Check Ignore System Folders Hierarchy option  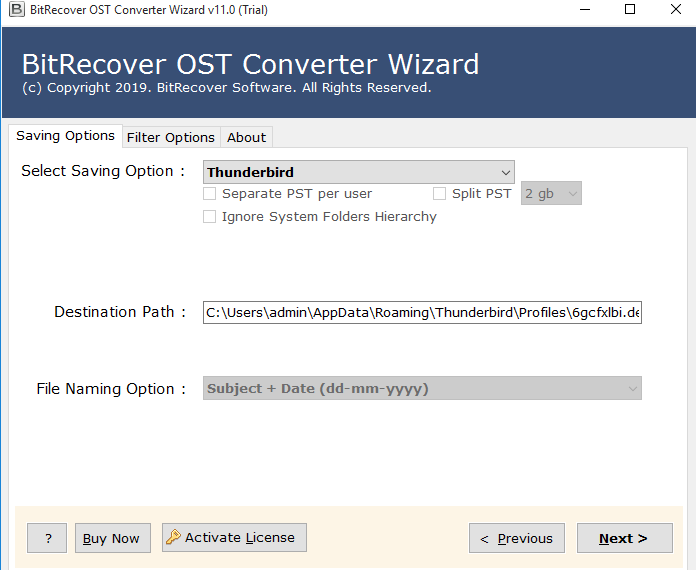(210, 217)
